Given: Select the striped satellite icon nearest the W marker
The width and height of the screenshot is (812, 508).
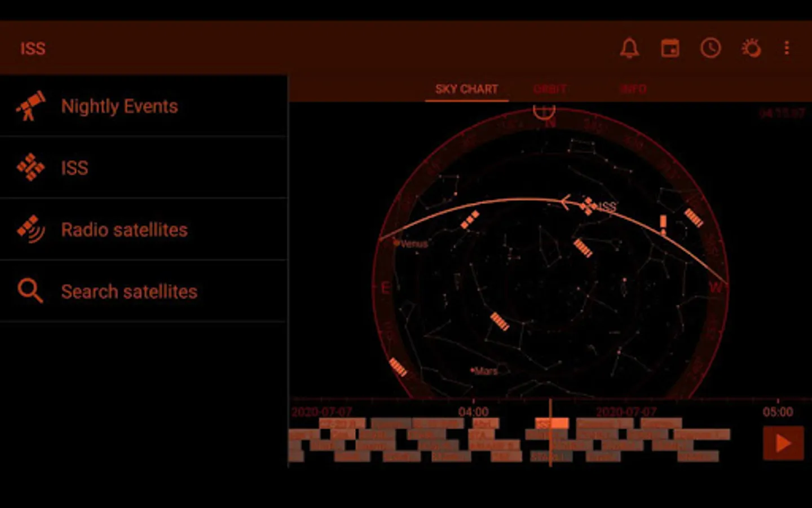Looking at the screenshot, I should tap(694, 218).
